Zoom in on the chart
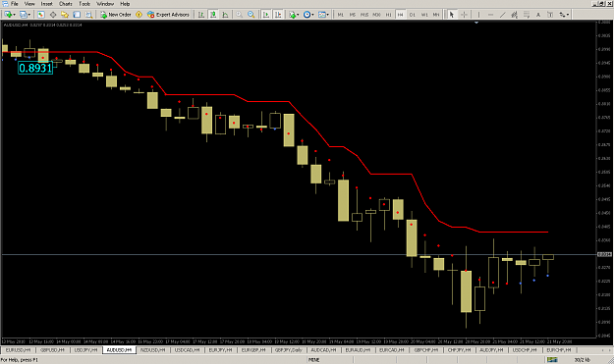This screenshot has width=614, height=364. (240, 15)
